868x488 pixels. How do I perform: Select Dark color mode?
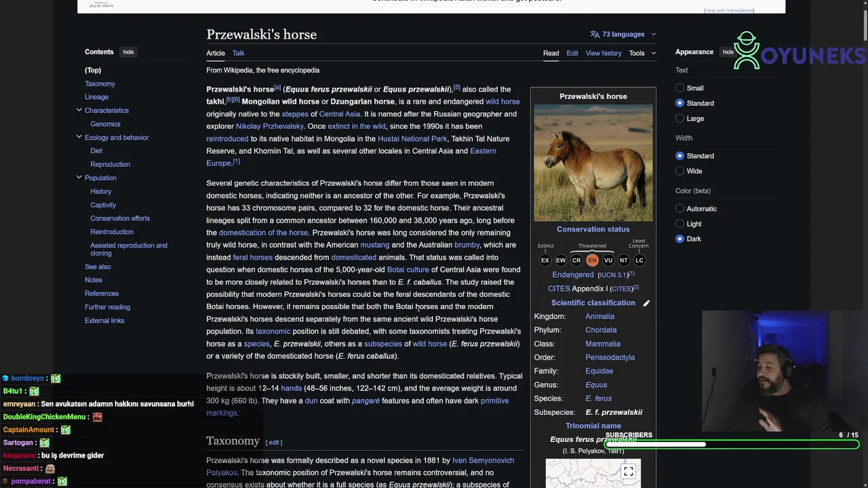click(x=680, y=239)
